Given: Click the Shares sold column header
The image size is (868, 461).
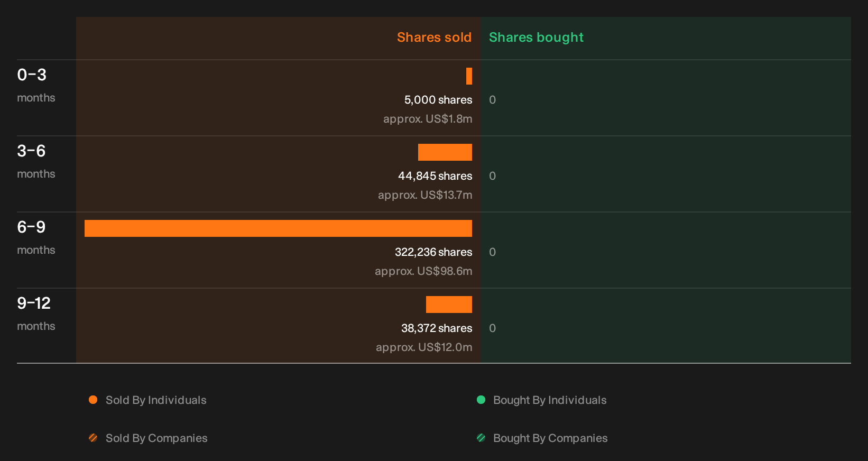Looking at the screenshot, I should tap(434, 38).
